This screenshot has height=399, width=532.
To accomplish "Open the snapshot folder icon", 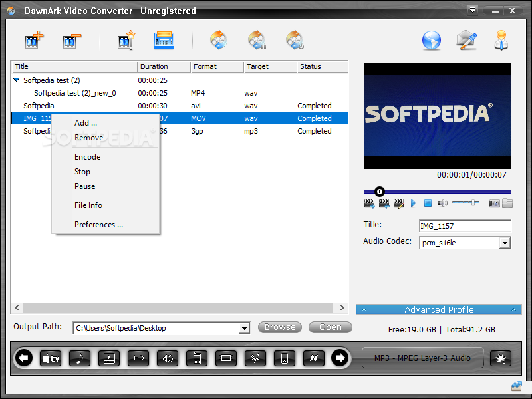I will point(507,203).
